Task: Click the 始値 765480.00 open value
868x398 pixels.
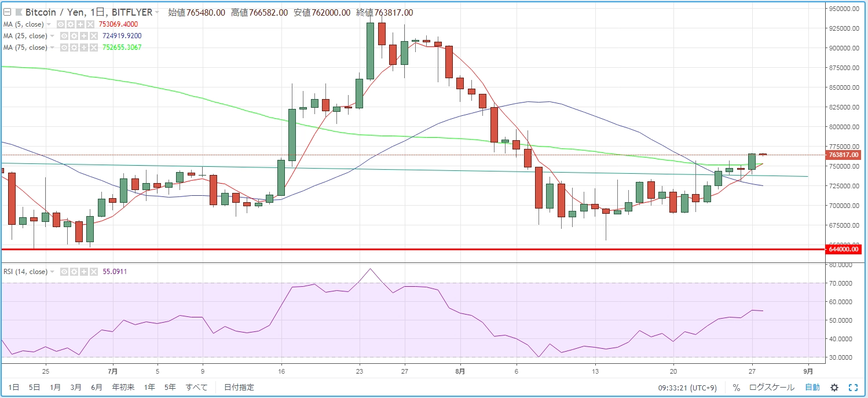Action: coord(196,12)
